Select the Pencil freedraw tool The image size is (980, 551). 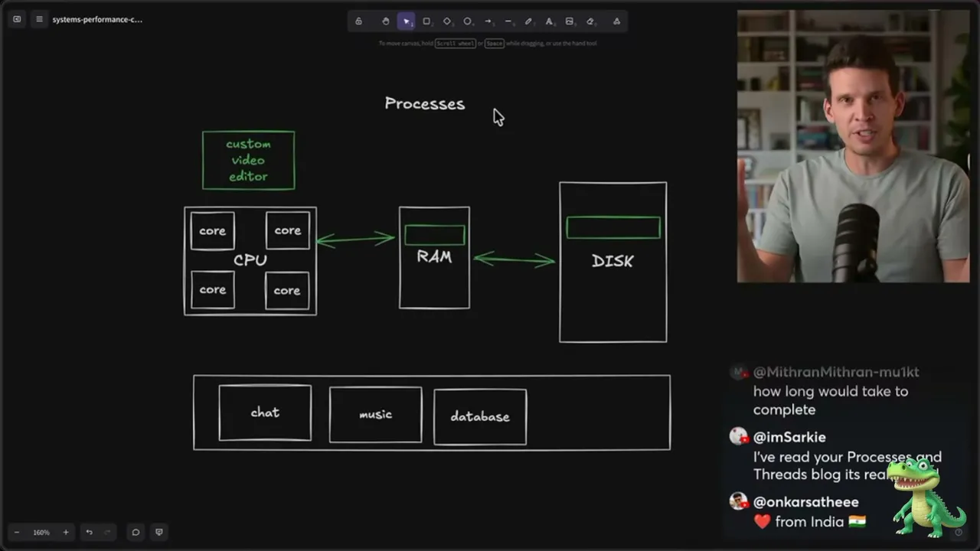tap(528, 21)
